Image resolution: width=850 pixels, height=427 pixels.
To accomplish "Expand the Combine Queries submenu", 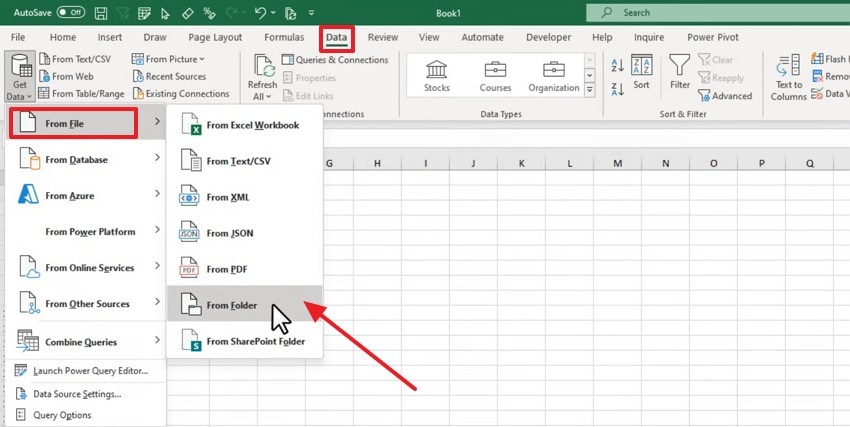I will pos(86,341).
